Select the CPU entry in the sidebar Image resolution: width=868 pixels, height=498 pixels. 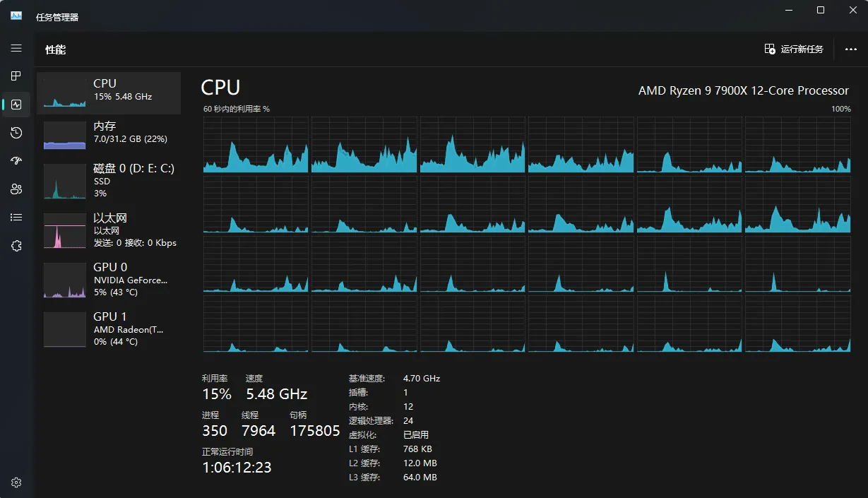click(109, 93)
